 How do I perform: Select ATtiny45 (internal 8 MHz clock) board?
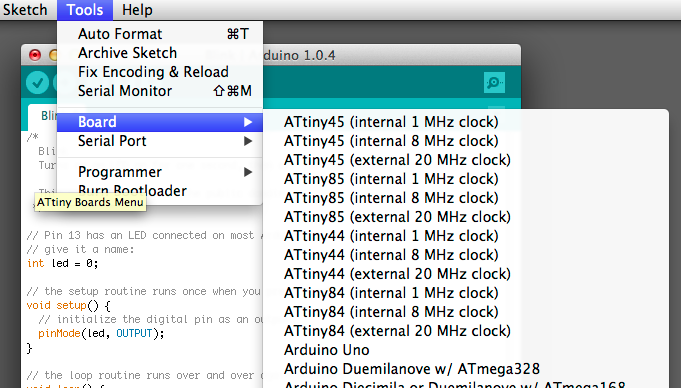(466, 141)
